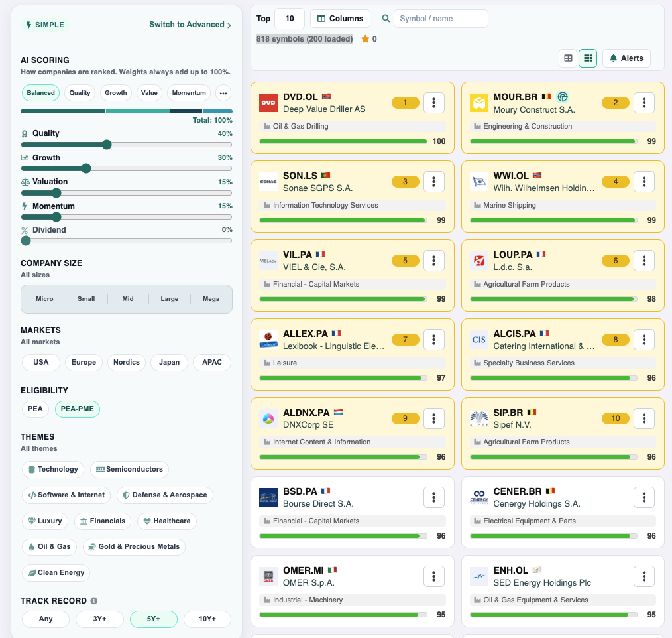Select Balanced scoring preset

coord(40,93)
